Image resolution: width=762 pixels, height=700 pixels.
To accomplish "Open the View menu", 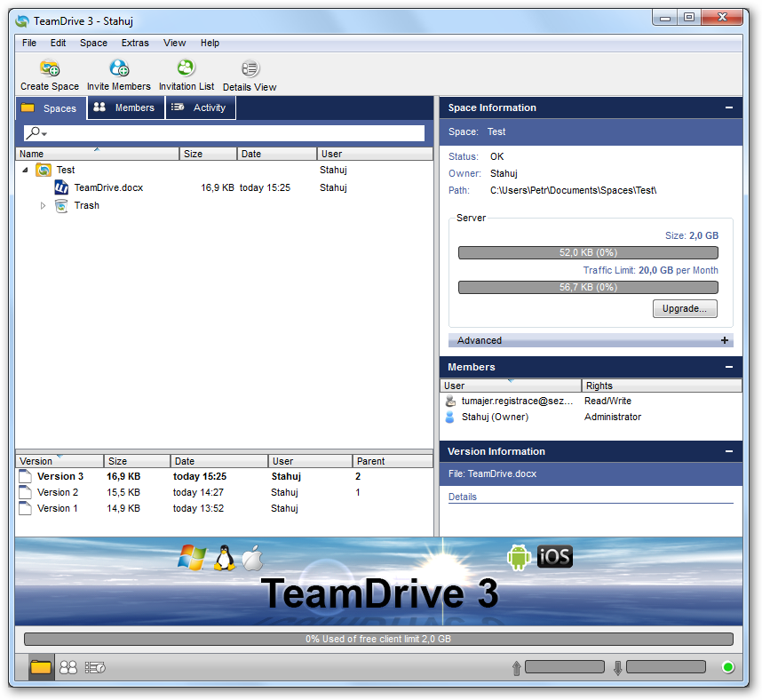I will (174, 43).
